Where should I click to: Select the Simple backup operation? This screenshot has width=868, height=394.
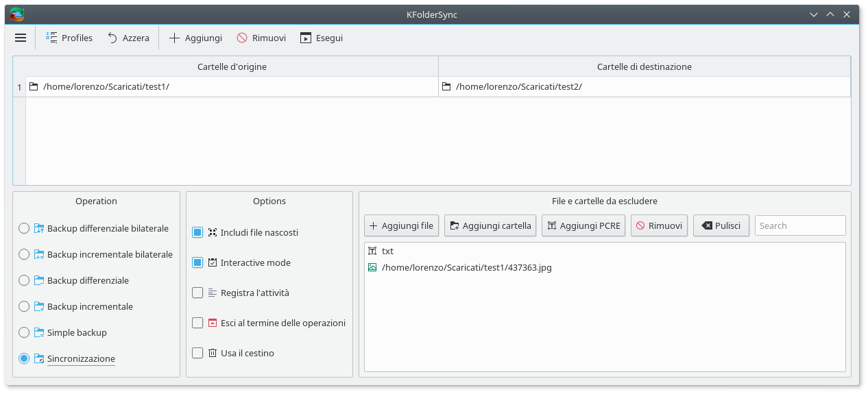24,332
